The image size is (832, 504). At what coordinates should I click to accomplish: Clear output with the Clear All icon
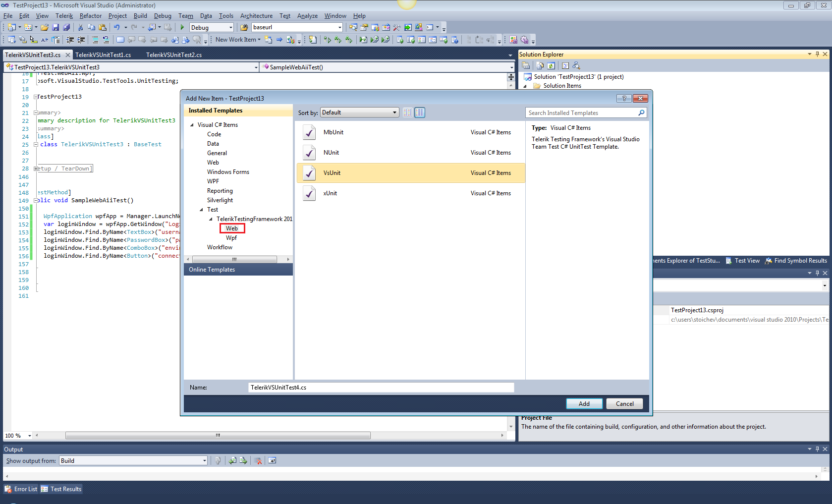[x=258, y=460]
